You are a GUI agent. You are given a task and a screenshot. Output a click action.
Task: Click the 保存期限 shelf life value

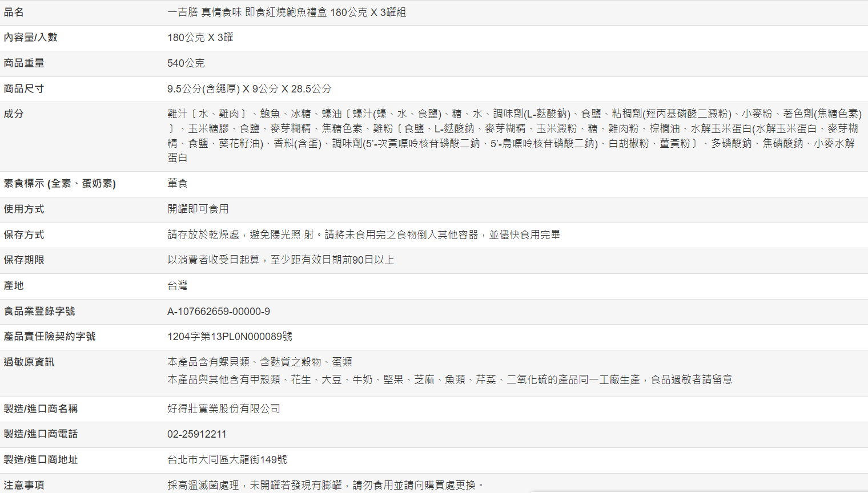[280, 260]
